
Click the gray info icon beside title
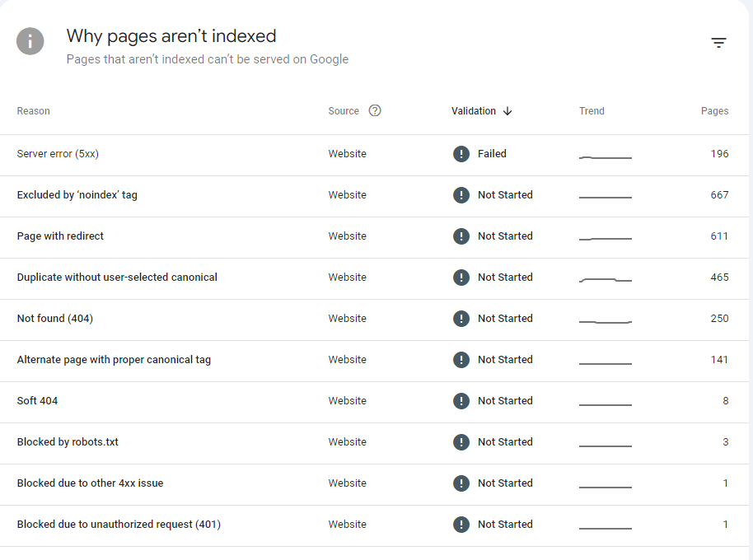[x=30, y=41]
